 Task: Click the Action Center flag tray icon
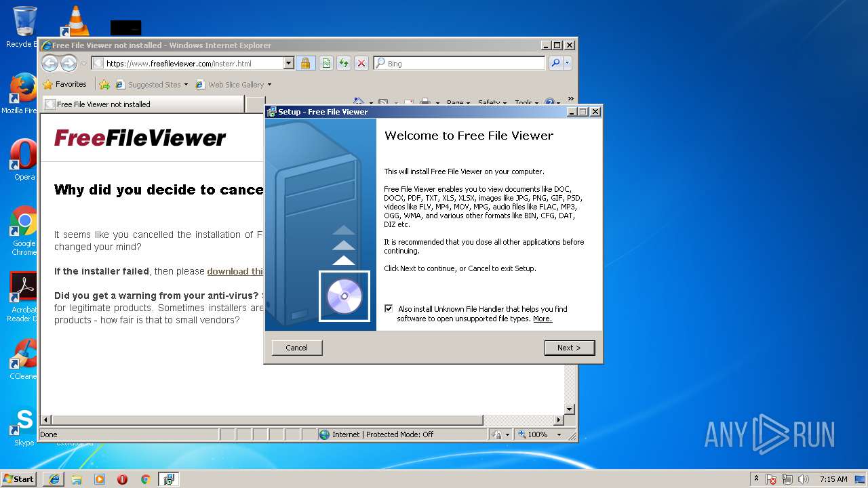(771, 479)
